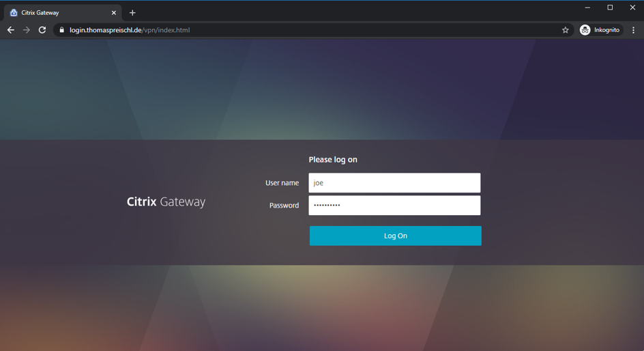Open Chrome's three-dot menu
This screenshot has width=644, height=351.
point(633,30)
